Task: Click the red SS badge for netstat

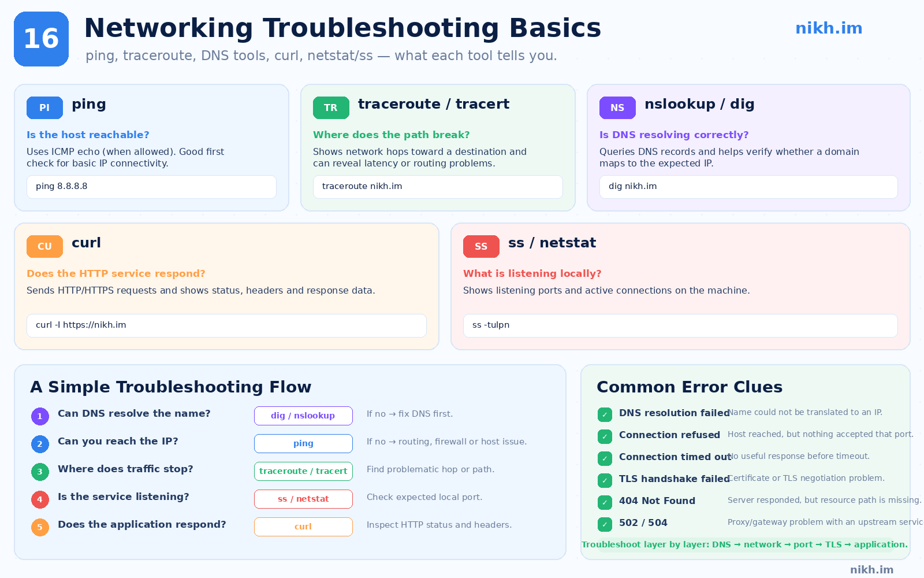Action: [481, 246]
